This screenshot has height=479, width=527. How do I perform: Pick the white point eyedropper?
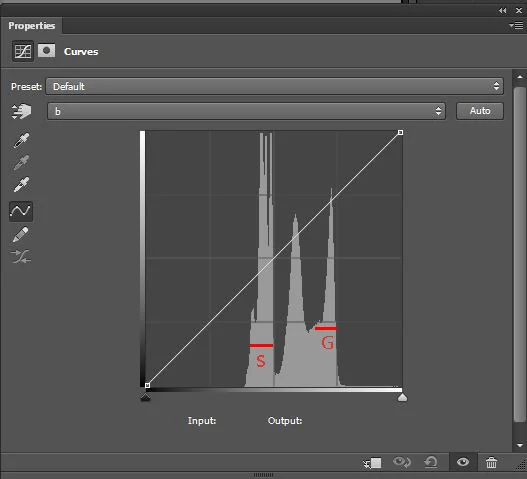[21, 184]
